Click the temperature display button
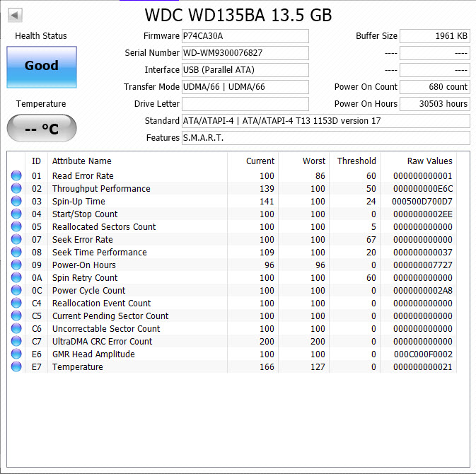476x474 pixels. tap(42, 128)
